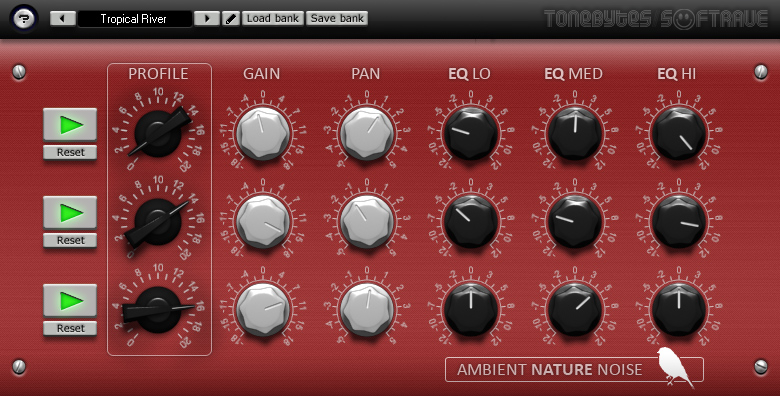The height and width of the screenshot is (396, 780).
Task: Click the second row PROFILE selector knob
Action: pyautogui.click(x=158, y=221)
